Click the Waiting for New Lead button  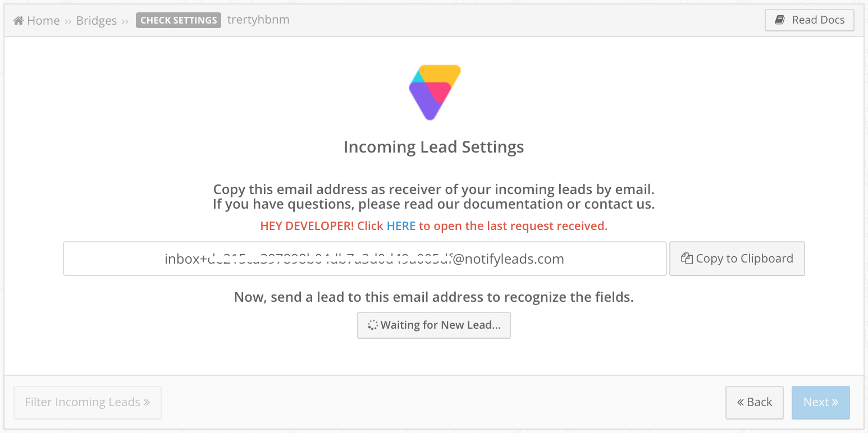click(x=434, y=325)
